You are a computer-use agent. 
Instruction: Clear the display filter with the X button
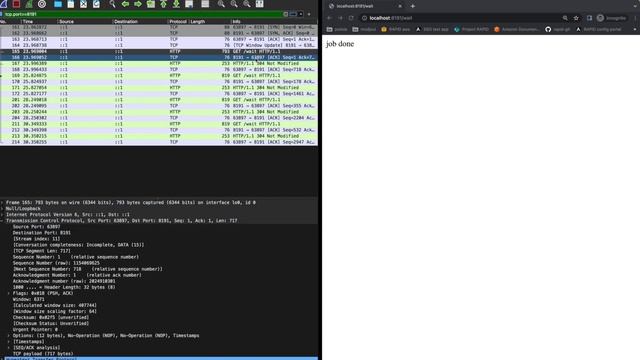286,14
